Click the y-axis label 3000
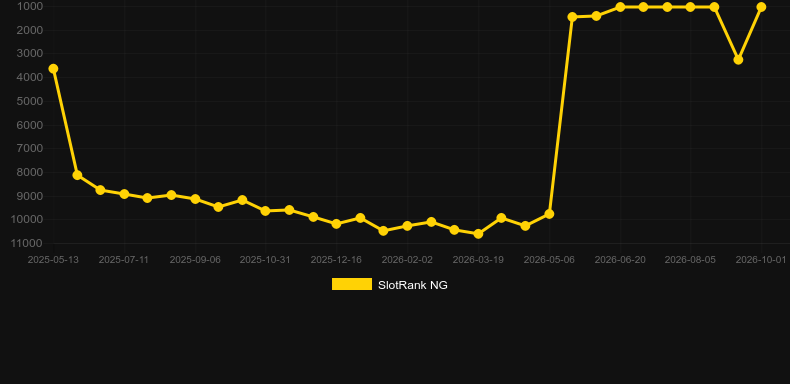 [30, 53]
